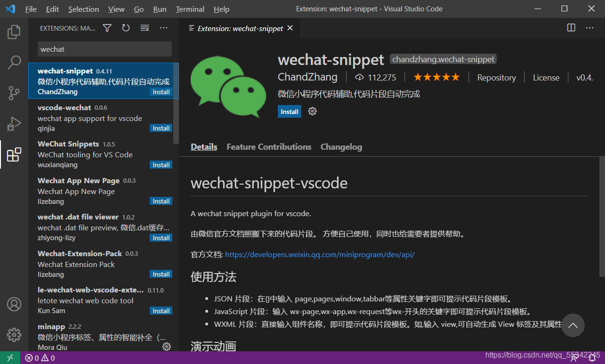Open the Run menu
Screen dimensions: 605x364
coord(160,9)
